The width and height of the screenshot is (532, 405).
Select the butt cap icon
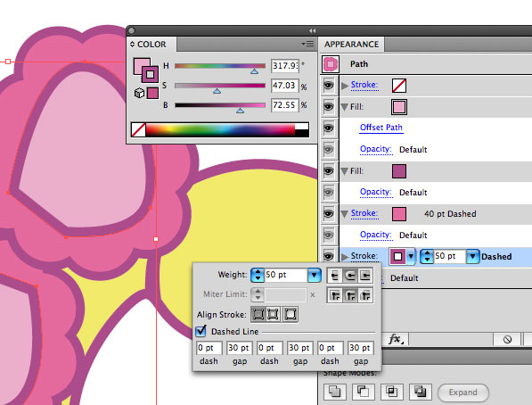click(335, 276)
